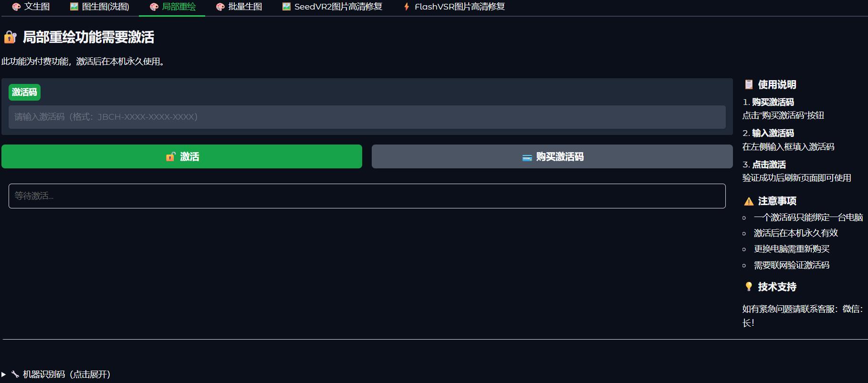Click the 等待激活 status text box
Screen dimensions: 868x383
(x=366, y=196)
